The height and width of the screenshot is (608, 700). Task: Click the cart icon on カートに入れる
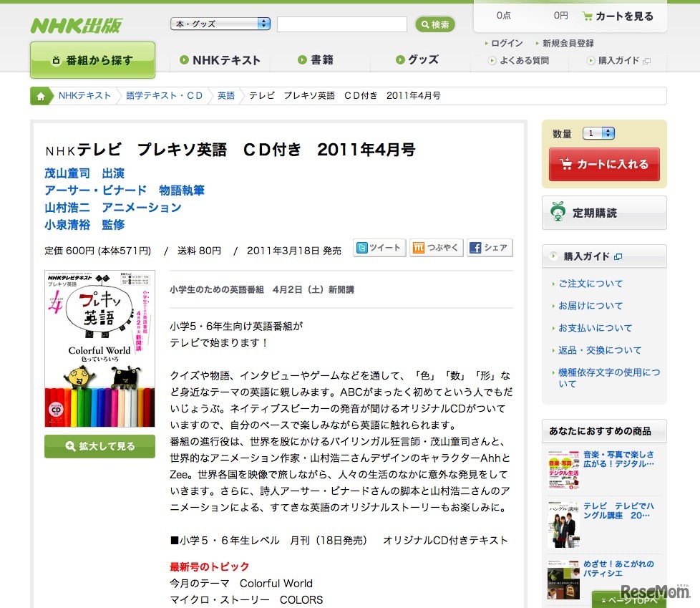coord(565,164)
